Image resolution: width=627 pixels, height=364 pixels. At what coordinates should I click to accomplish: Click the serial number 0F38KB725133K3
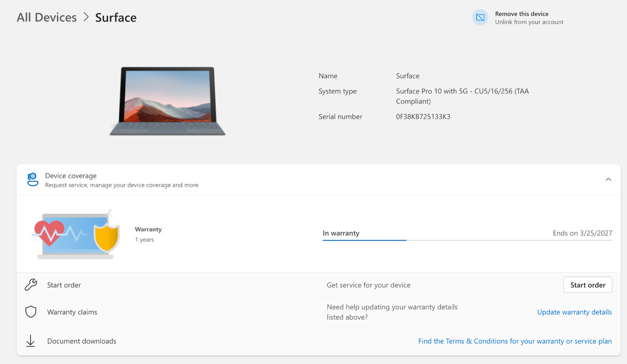(423, 117)
